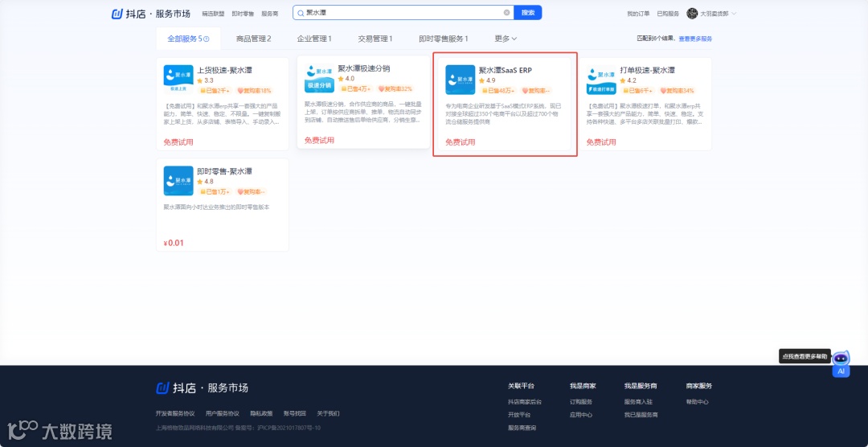Click the user avatar picture in the header
The image size is (868, 447).
pos(692,14)
